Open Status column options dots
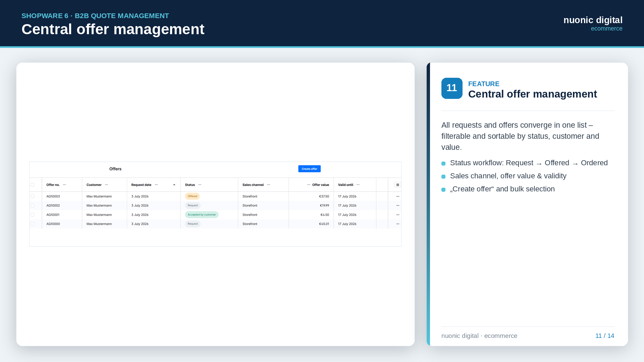This screenshot has height=362, width=644. 200,185
